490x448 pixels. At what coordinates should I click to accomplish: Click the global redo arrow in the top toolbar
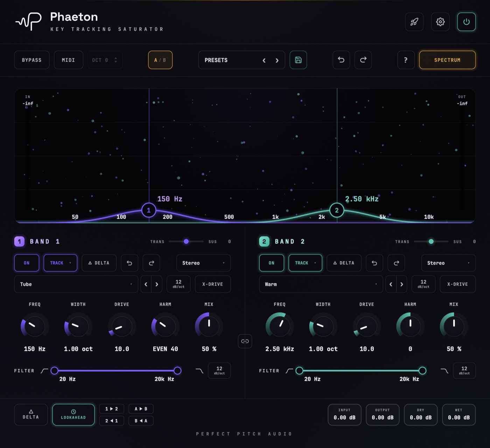click(363, 60)
